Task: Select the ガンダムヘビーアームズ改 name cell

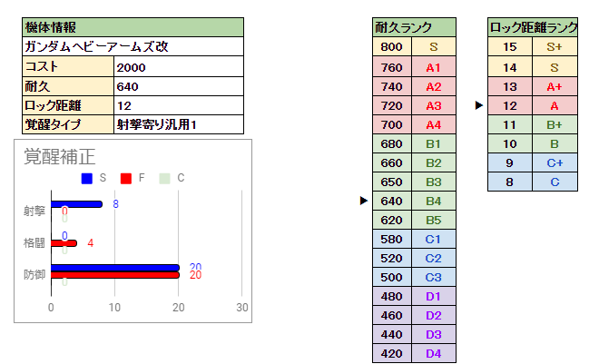Action: pos(133,46)
